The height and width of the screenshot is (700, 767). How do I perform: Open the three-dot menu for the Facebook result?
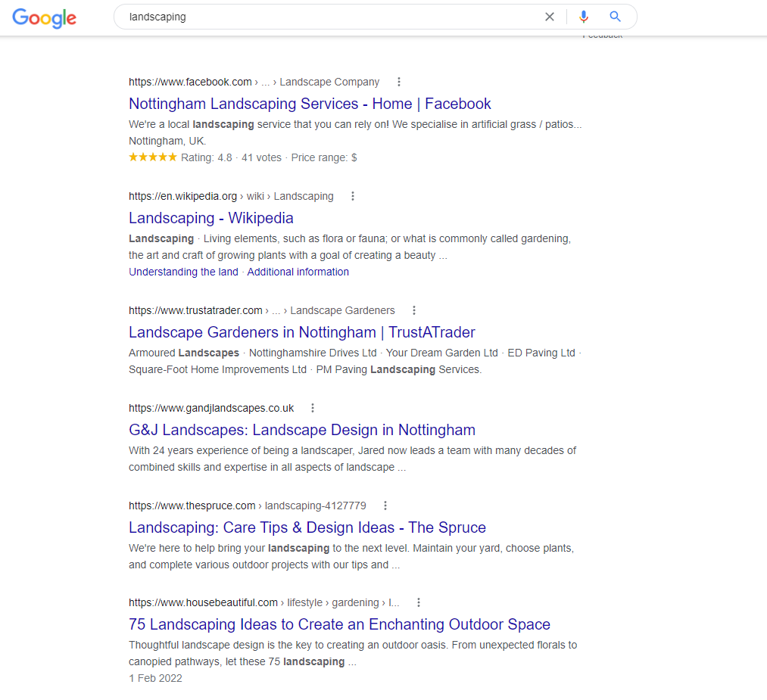point(399,82)
